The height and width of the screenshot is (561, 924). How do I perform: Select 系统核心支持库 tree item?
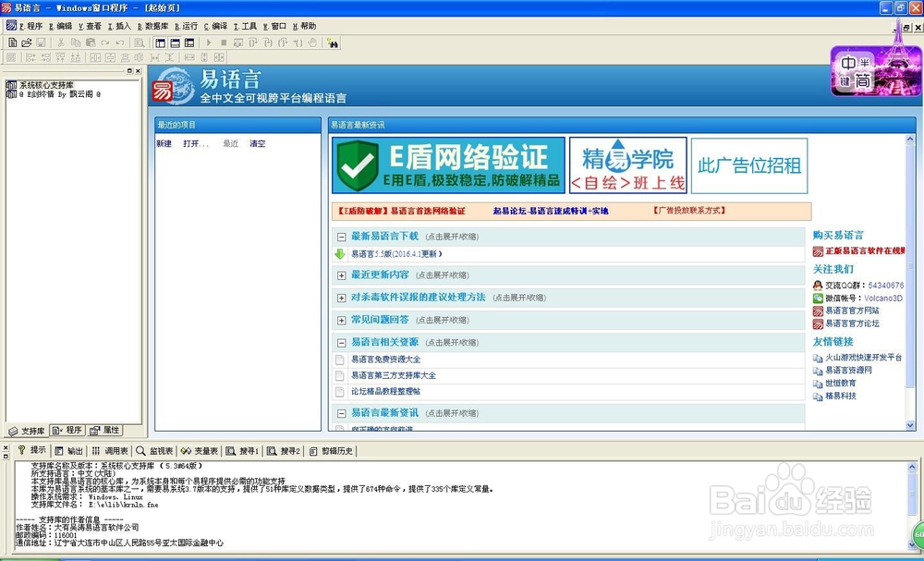(x=46, y=85)
